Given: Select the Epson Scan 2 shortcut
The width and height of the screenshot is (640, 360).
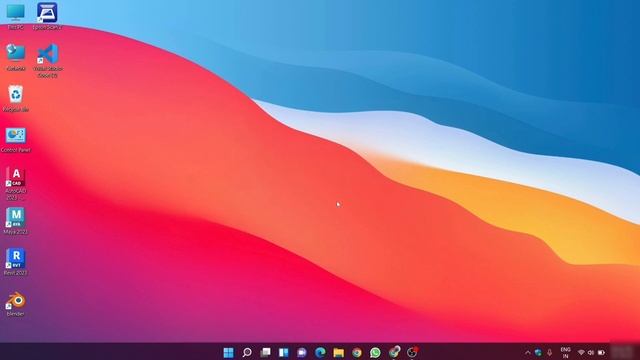Looking at the screenshot, I should [47, 16].
